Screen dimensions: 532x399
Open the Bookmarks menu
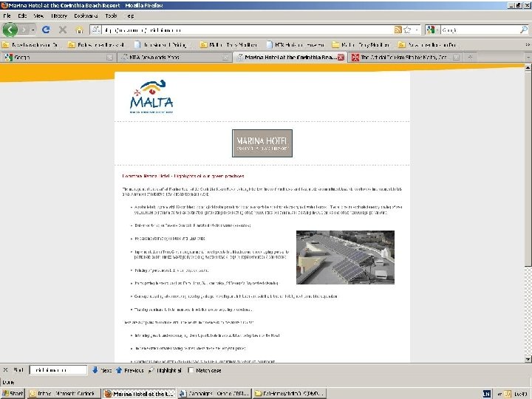pos(86,16)
